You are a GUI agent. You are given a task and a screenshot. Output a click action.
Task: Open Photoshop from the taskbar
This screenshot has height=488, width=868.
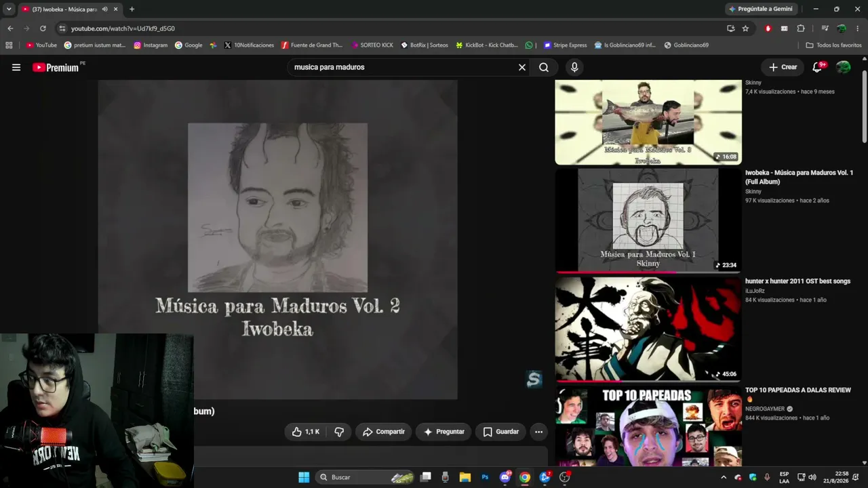point(485,477)
